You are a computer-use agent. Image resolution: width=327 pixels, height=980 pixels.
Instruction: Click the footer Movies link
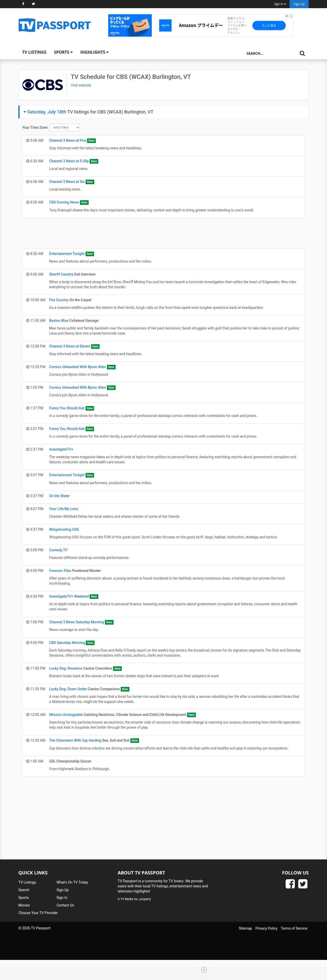tap(24, 905)
